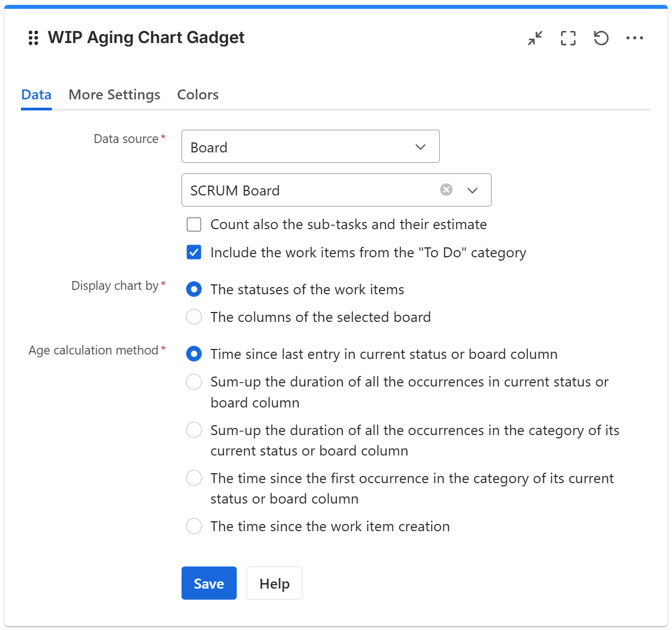
Task: Select the statuses of work items option
Action: point(194,289)
